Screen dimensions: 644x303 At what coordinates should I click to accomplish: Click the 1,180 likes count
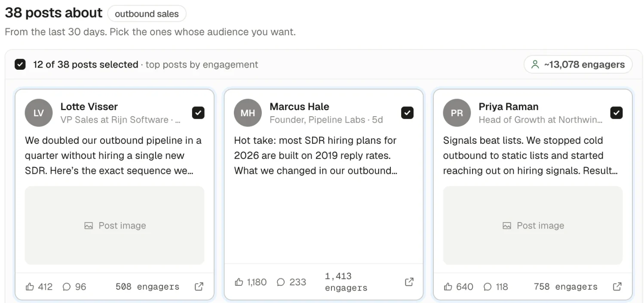(x=257, y=282)
